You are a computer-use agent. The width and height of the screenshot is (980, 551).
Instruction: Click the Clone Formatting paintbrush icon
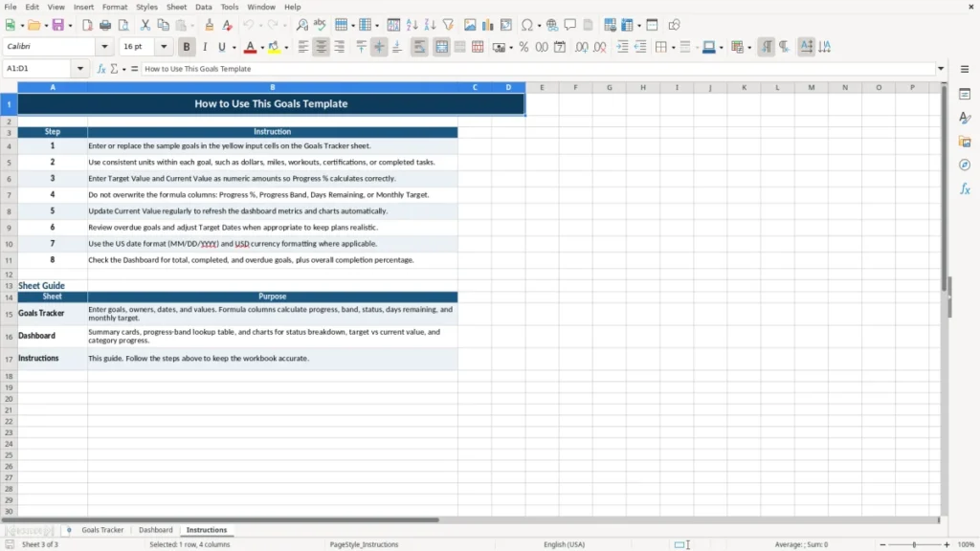(210, 25)
